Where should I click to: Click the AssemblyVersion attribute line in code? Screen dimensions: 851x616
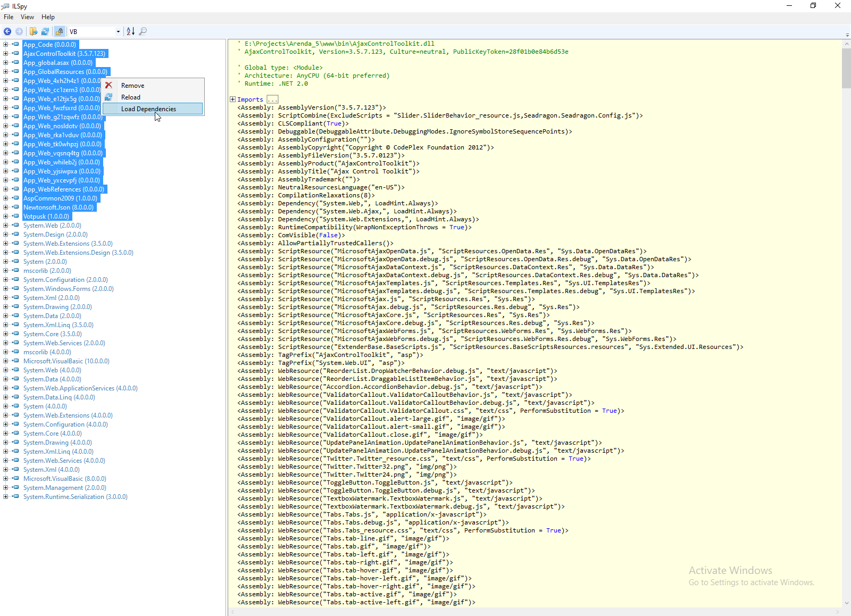(312, 107)
